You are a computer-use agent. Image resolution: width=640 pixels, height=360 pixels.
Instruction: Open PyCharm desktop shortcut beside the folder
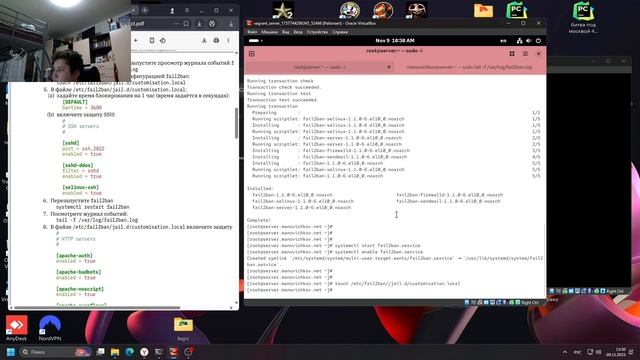pos(517,10)
